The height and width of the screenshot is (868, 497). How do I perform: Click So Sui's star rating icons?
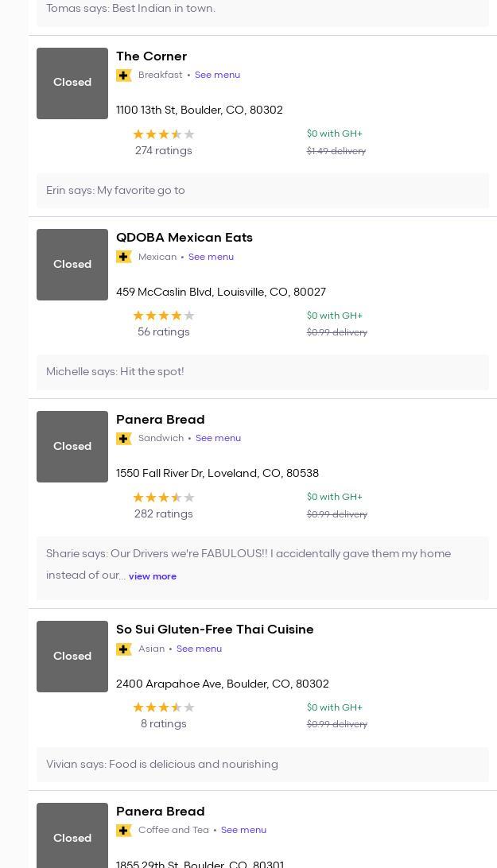pyautogui.click(x=163, y=707)
